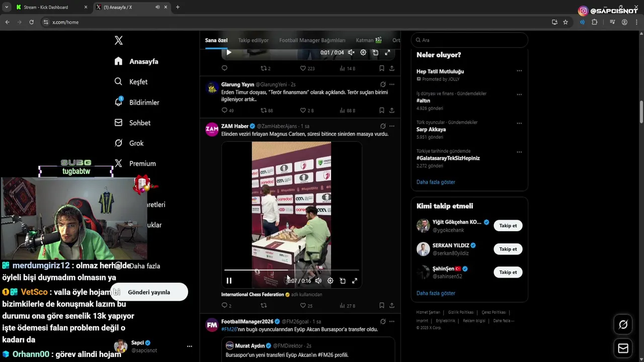Reply to Glarung Yayın post
The height and width of the screenshot is (362, 644).
tap(227, 110)
